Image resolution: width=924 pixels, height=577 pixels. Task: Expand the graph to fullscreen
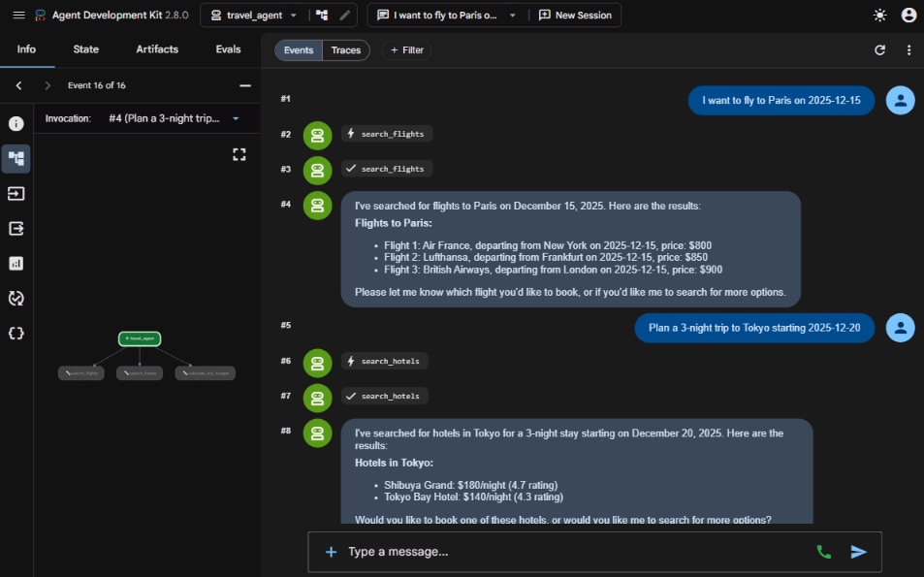click(239, 154)
